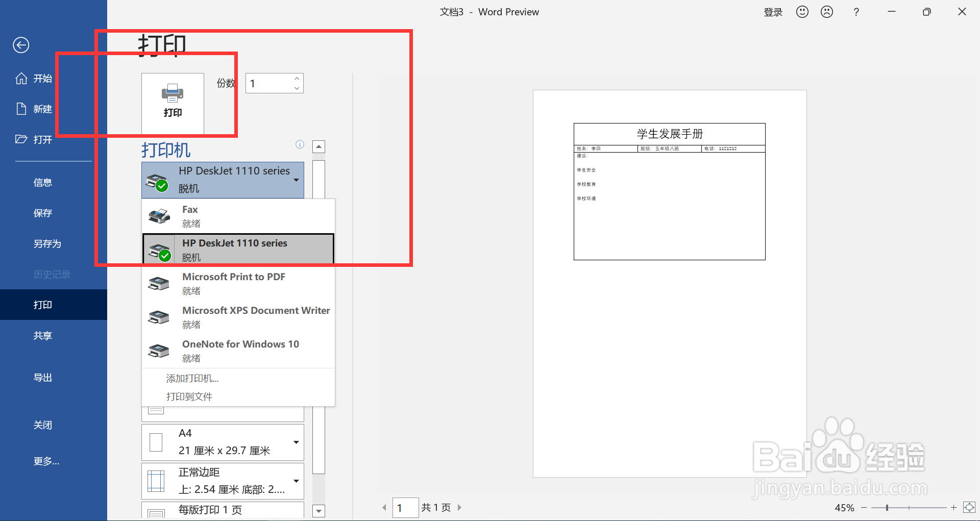Select 新建 in the sidebar
The image size is (980, 521).
tap(34, 109)
